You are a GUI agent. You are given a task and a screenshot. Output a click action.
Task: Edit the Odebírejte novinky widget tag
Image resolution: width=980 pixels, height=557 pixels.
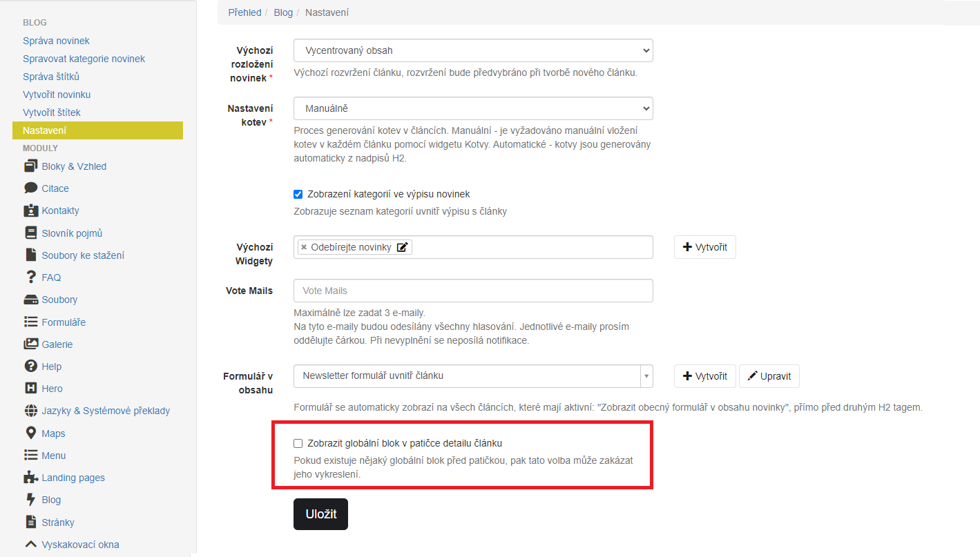403,247
